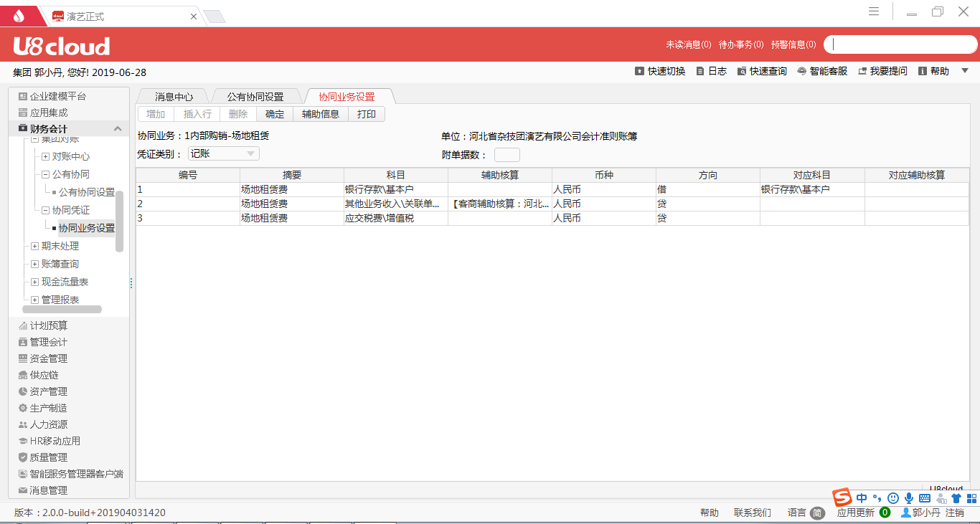This screenshot has width=980, height=524.
Task: Expand the 账簿查询 tree node
Action: point(34,264)
